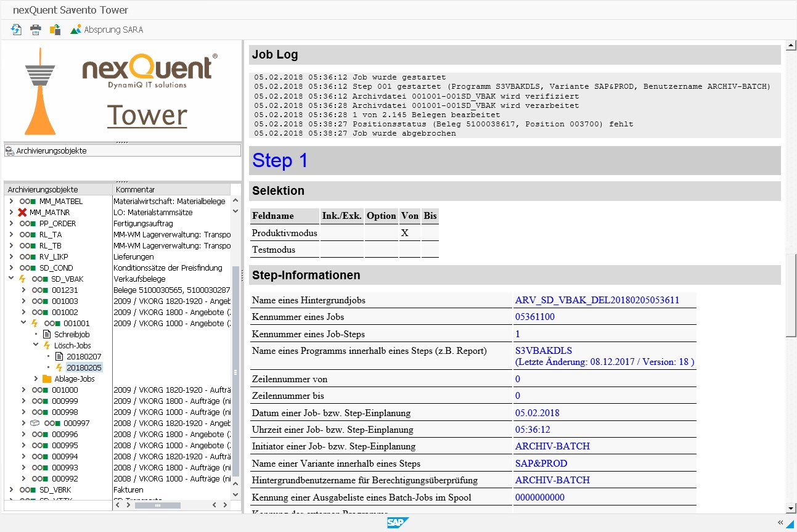This screenshot has width=797, height=532.
Task: Expand the MM_MATNR tree node
Action: pos(11,212)
